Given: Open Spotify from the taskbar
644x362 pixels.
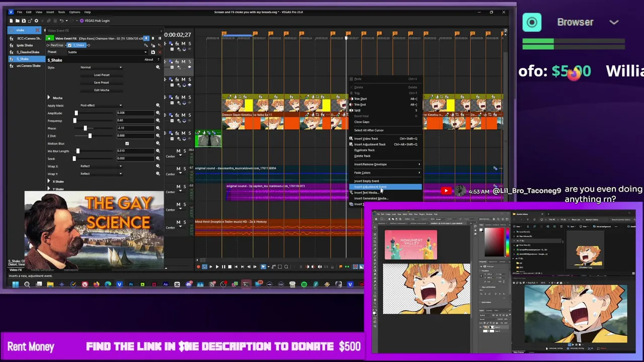Looking at the screenshot, I should click(x=304, y=285).
